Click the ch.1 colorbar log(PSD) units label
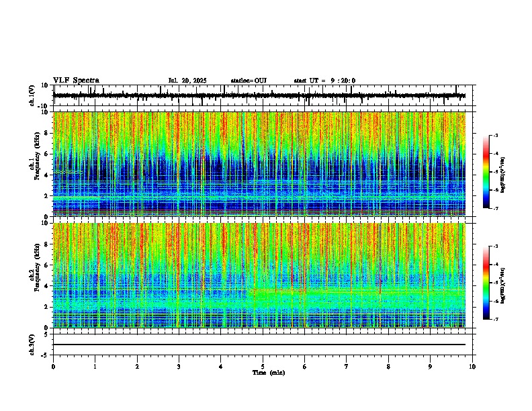This screenshot has width=532, height=411. [x=502, y=175]
